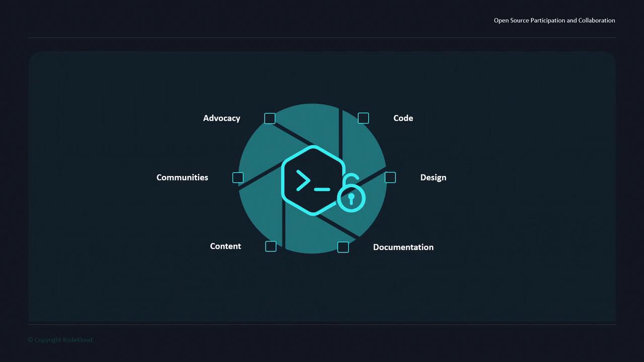Click the right aperture blade near Design

tap(371, 201)
